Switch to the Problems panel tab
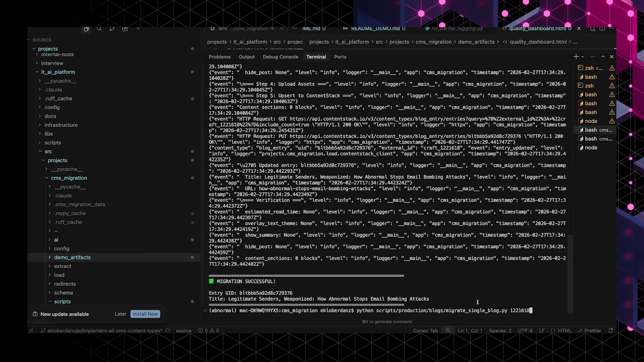Viewport: 644px width, 362px height. 220,57
